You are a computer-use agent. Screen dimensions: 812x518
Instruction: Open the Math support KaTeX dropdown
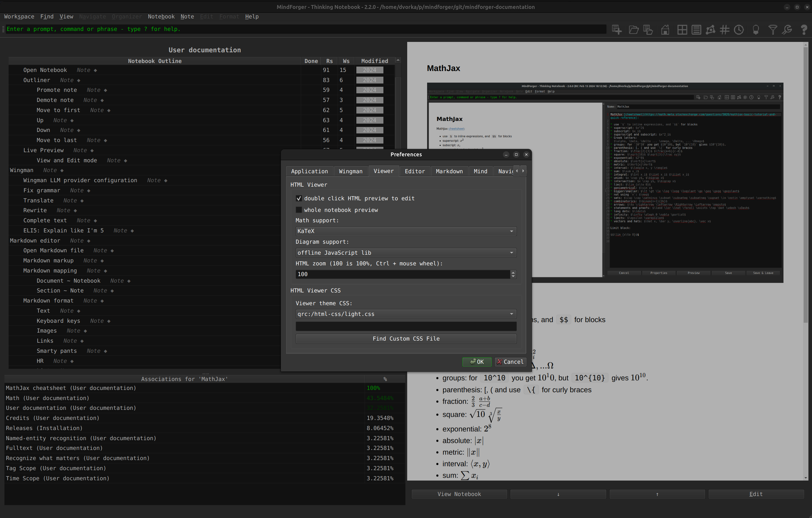(406, 231)
